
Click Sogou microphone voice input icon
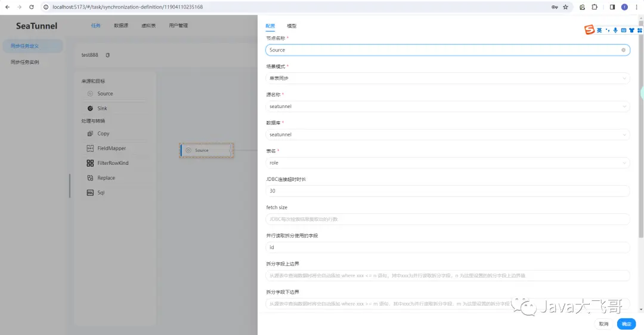(615, 30)
